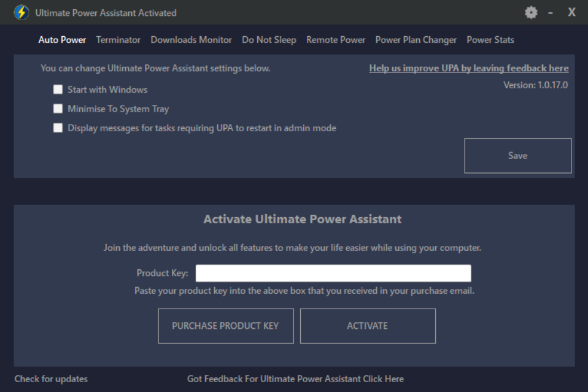Tick the Minimise To System Tray checkbox
The image size is (588, 392).
[58, 109]
